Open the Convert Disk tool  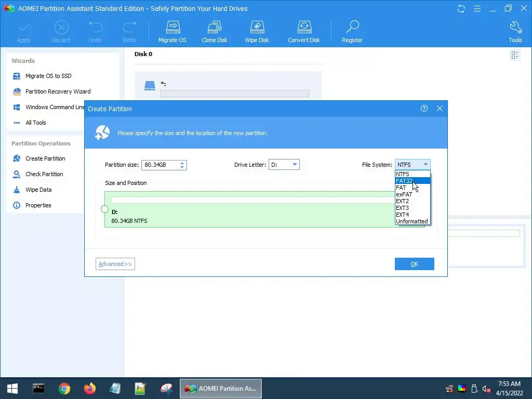(x=304, y=32)
